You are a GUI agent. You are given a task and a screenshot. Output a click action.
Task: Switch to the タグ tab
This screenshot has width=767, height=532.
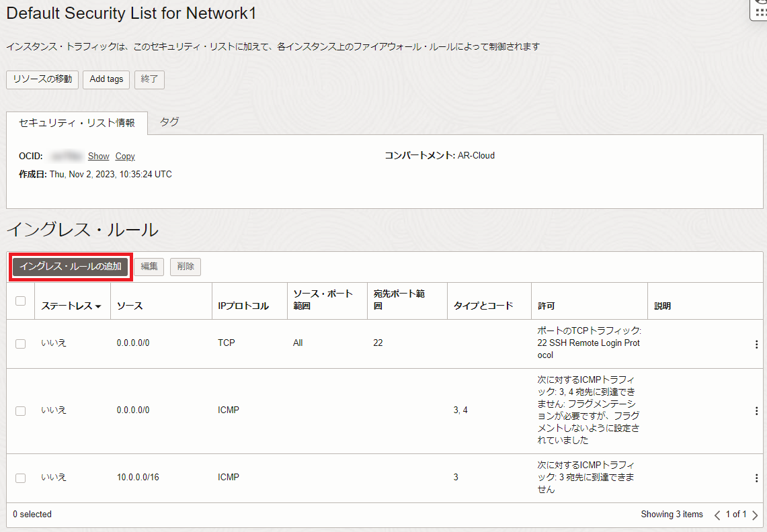point(169,122)
